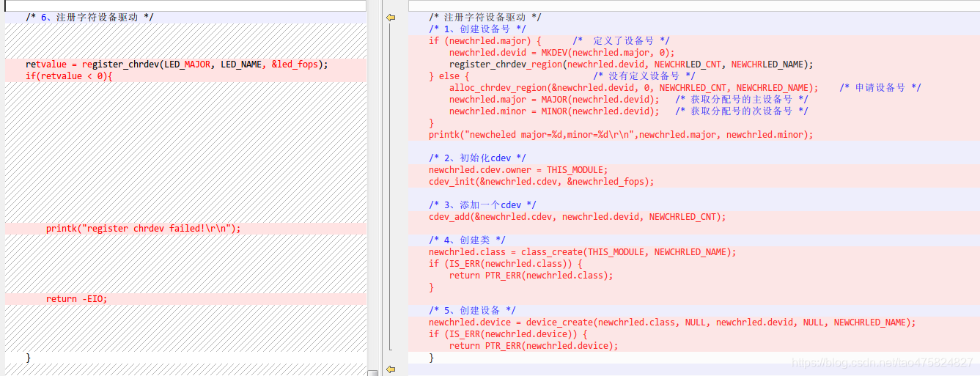Click comment '/* 2、初始化cdev */'
Image resolution: width=980 pixels, height=376 pixels.
point(477,158)
